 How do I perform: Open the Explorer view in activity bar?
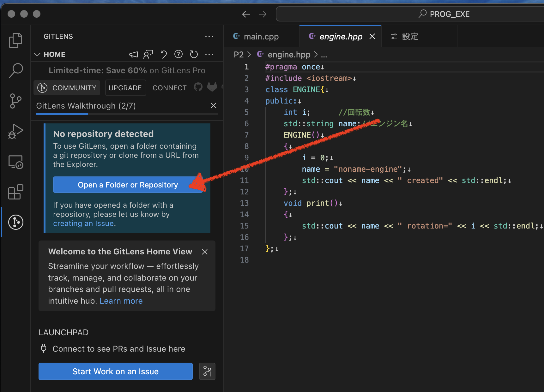tap(15, 40)
